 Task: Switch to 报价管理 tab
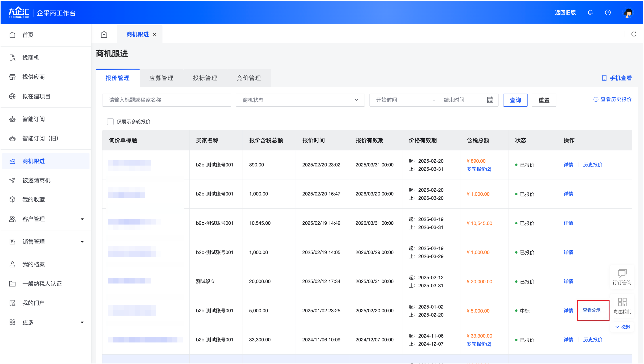pos(117,78)
